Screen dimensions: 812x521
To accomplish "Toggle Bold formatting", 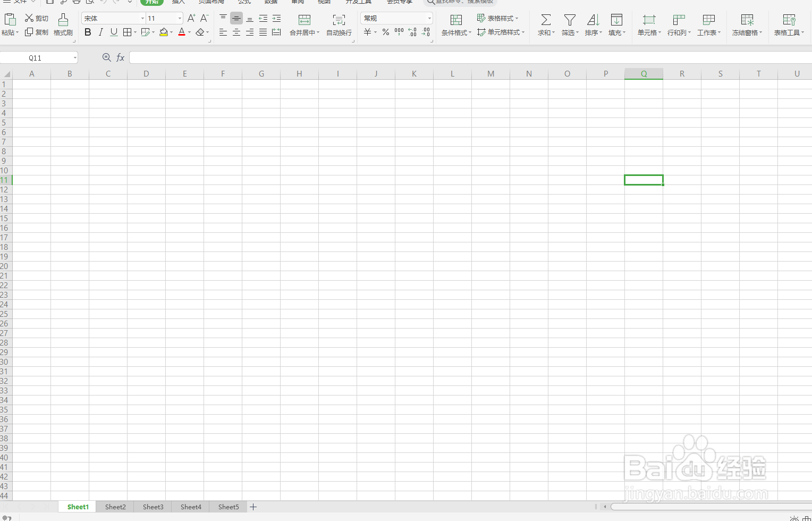I will [88, 32].
